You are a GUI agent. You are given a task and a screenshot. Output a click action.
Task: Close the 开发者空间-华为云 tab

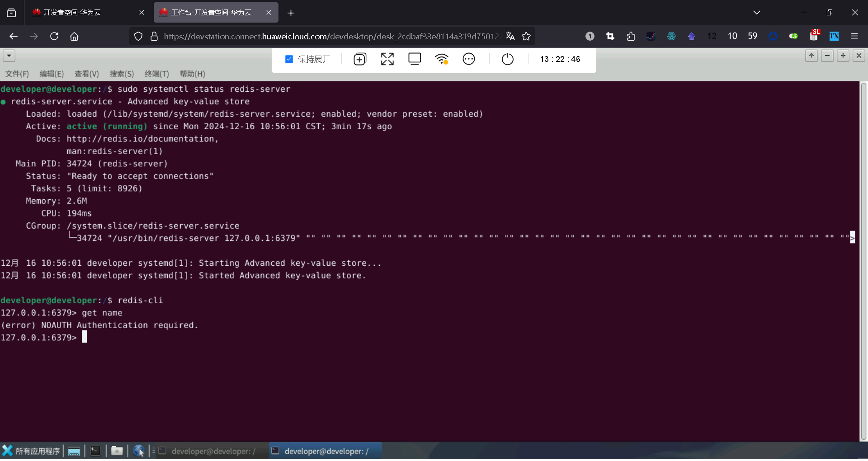tap(142, 13)
